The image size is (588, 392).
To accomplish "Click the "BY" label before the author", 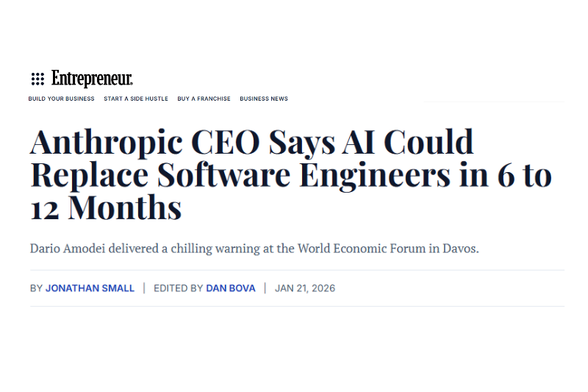I will coord(36,288).
